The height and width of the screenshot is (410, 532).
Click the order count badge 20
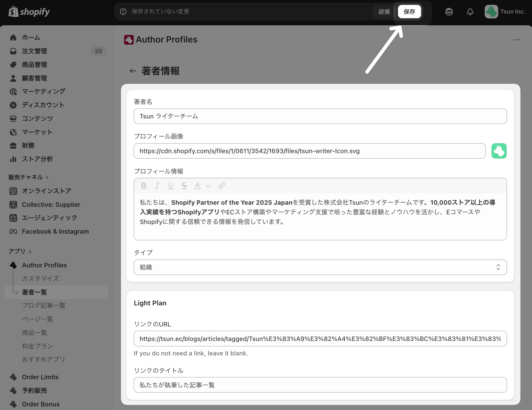(x=98, y=51)
